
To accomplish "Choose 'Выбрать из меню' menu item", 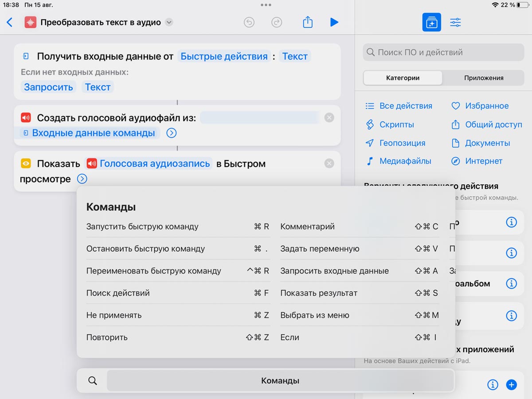I will pos(360,315).
